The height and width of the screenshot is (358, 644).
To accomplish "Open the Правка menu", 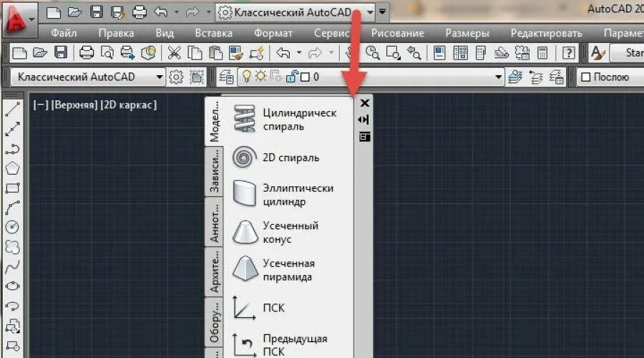I will pyautogui.click(x=116, y=33).
